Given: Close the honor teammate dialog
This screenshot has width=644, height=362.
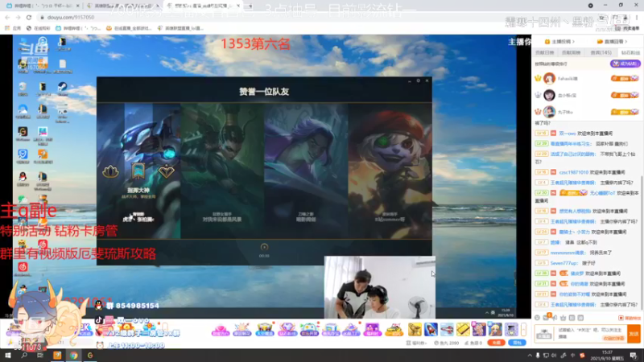Looking at the screenshot, I should coord(427,81).
